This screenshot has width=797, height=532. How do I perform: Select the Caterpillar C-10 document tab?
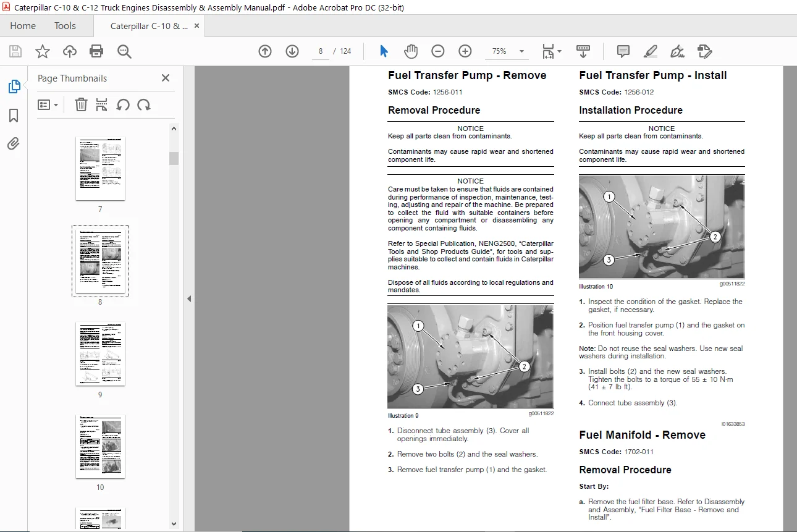point(149,26)
